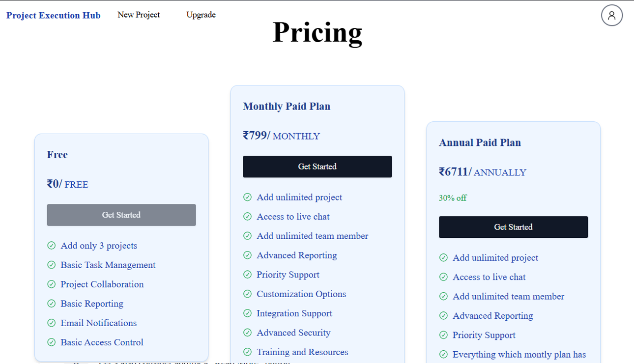
Task: Click Get Started on the Monthly Paid Plan
Action: click(317, 167)
